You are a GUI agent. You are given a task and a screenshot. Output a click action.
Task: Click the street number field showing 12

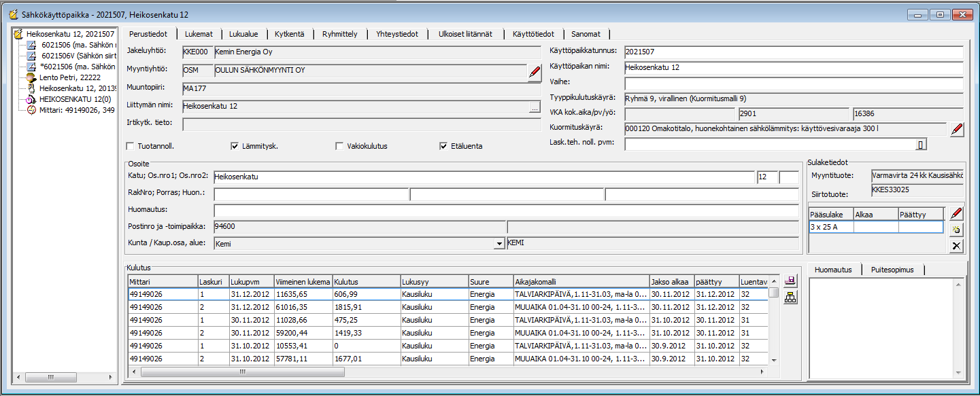click(766, 177)
